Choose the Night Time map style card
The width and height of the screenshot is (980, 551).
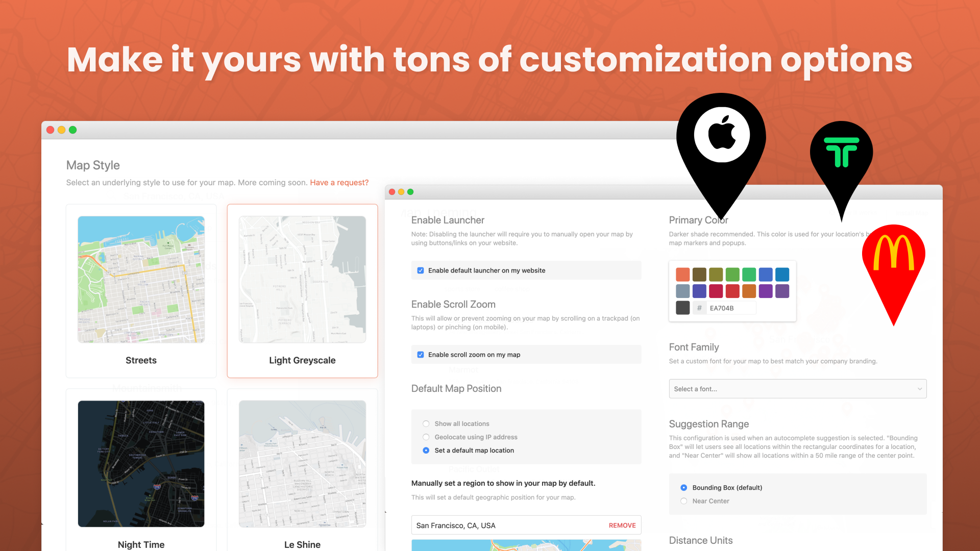tap(141, 470)
